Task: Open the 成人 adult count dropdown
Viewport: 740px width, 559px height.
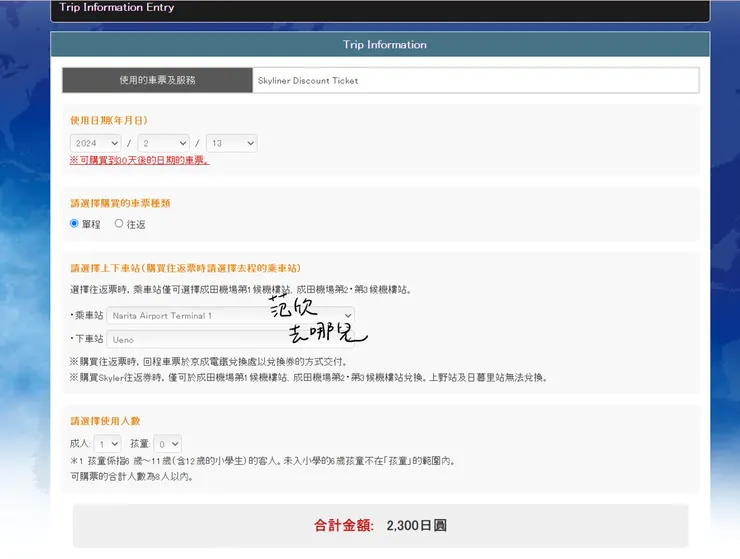Action: (108, 444)
